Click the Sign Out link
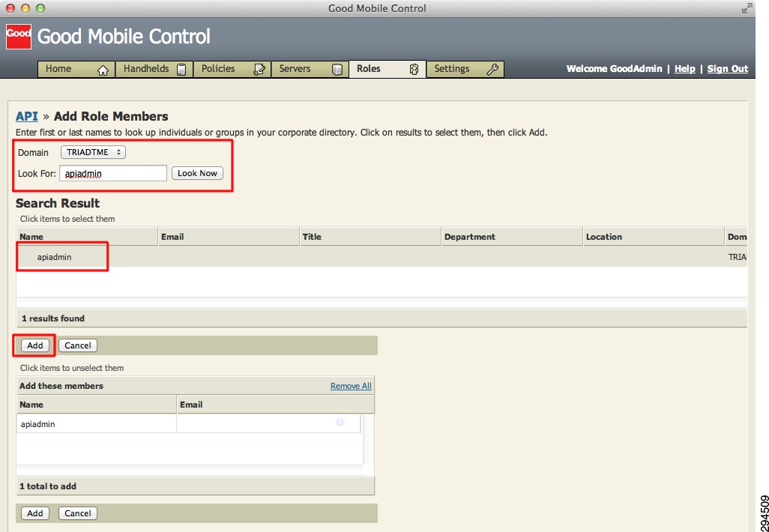This screenshot has width=769, height=532. [727, 69]
